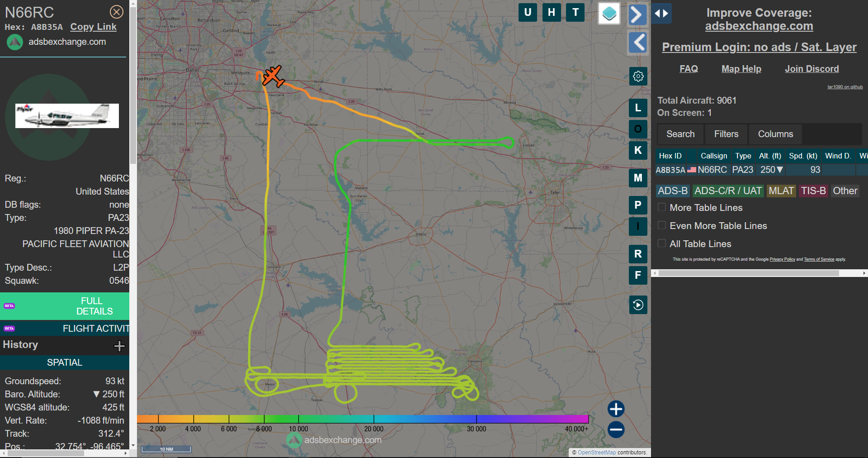The width and height of the screenshot is (868, 458).
Task: Sort table by Hex ID column
Action: coord(670,156)
